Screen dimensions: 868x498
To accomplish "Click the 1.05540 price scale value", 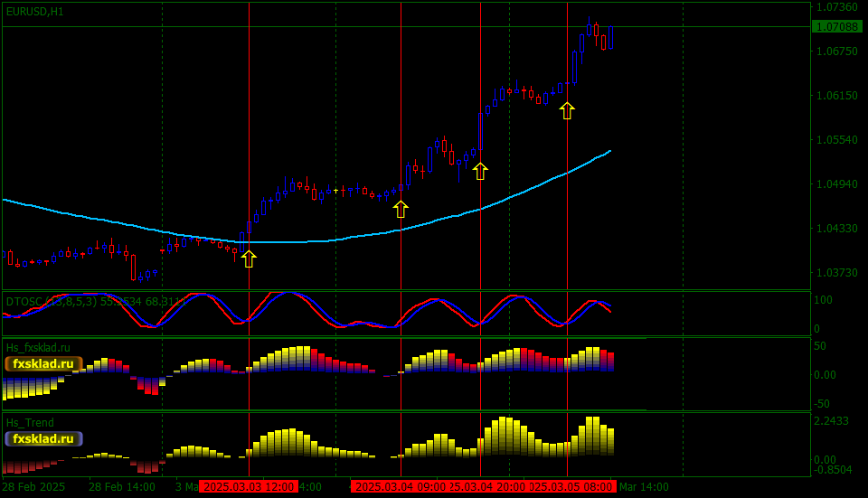I will point(837,139).
